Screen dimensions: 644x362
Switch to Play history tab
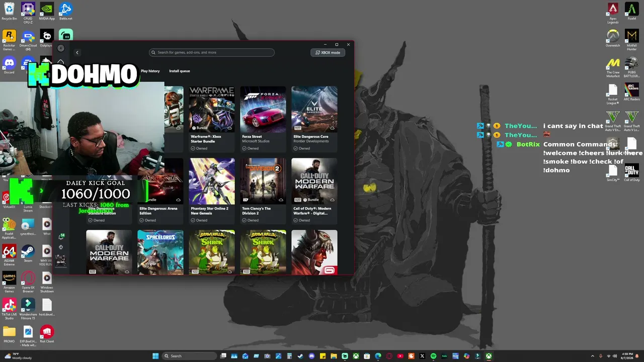pyautogui.click(x=150, y=71)
